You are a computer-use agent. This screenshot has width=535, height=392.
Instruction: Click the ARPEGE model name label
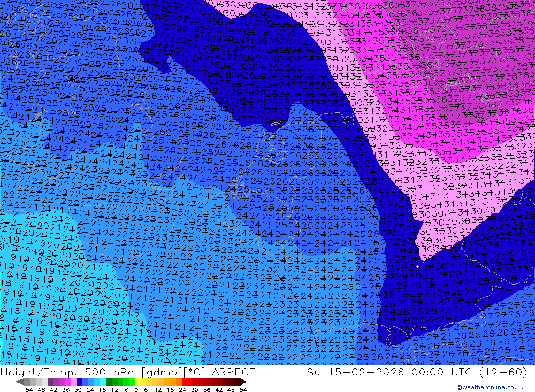tap(234, 372)
